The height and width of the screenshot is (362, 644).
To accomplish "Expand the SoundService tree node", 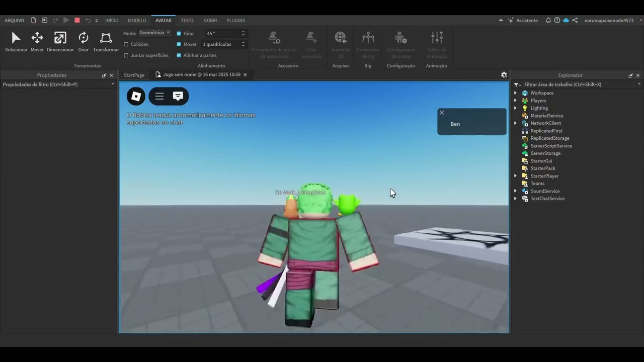I will (x=515, y=191).
